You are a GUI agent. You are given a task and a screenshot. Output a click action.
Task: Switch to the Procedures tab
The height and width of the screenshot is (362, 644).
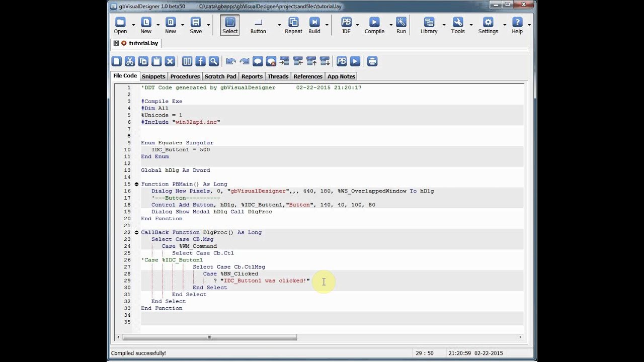point(185,76)
